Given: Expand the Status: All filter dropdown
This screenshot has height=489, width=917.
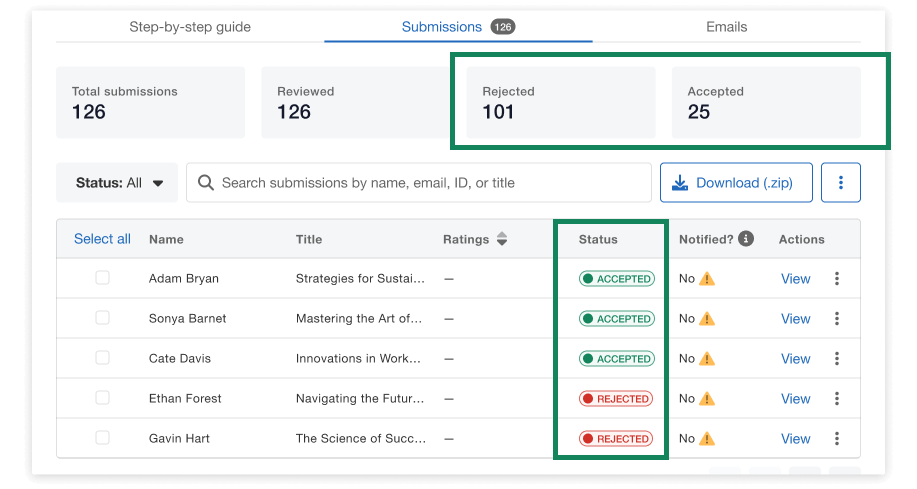Looking at the screenshot, I should (x=117, y=183).
